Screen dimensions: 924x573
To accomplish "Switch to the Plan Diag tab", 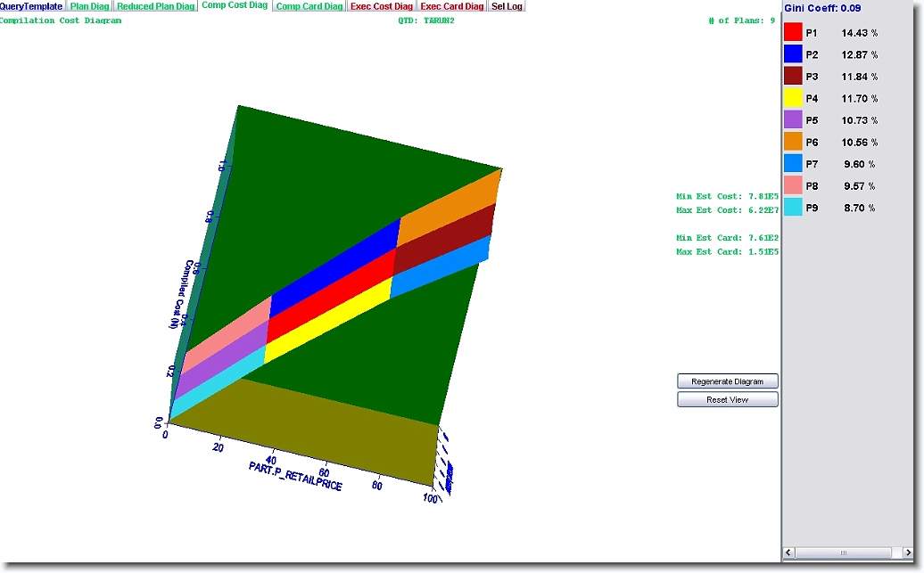I will tap(90, 6).
